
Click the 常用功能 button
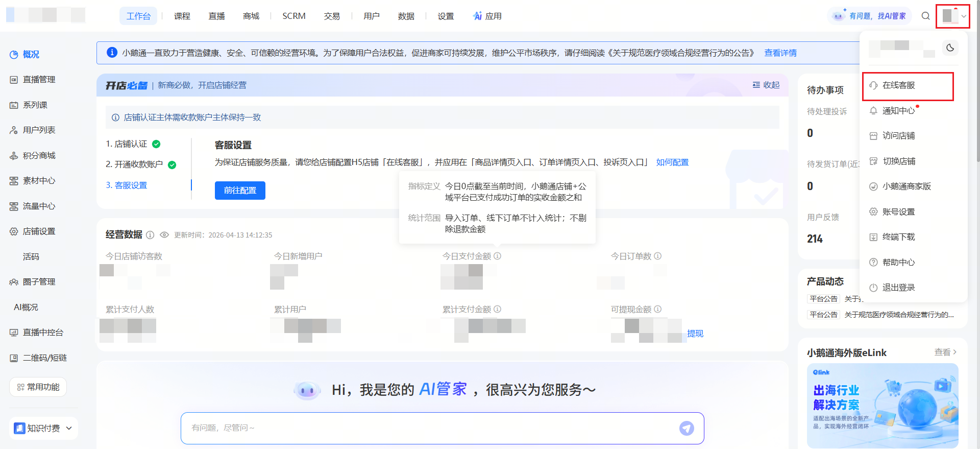coord(38,387)
